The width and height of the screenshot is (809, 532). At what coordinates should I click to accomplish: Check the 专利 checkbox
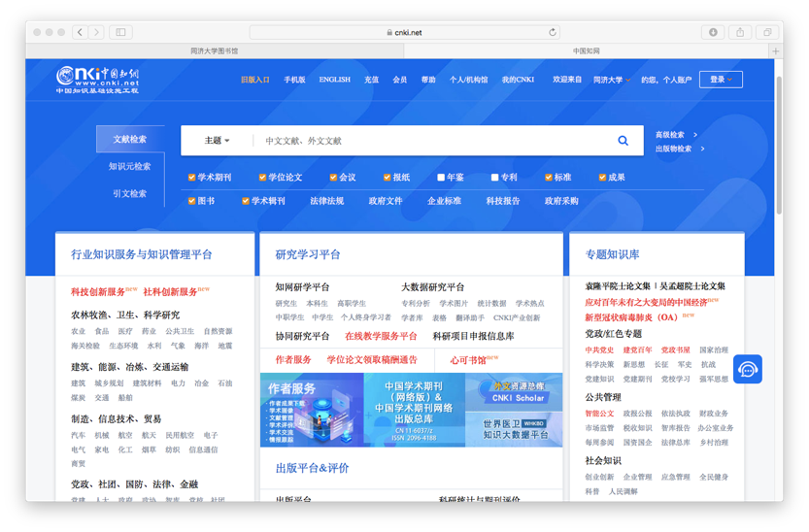tap(494, 178)
